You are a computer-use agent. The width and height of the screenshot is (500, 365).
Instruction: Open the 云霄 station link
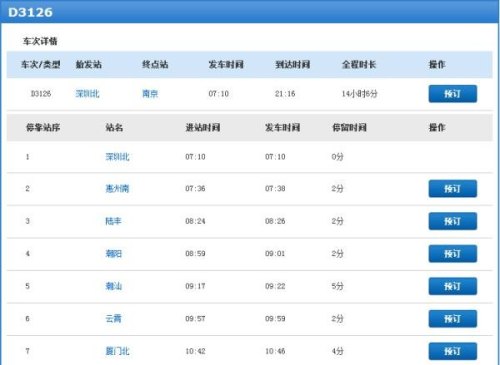pos(113,319)
